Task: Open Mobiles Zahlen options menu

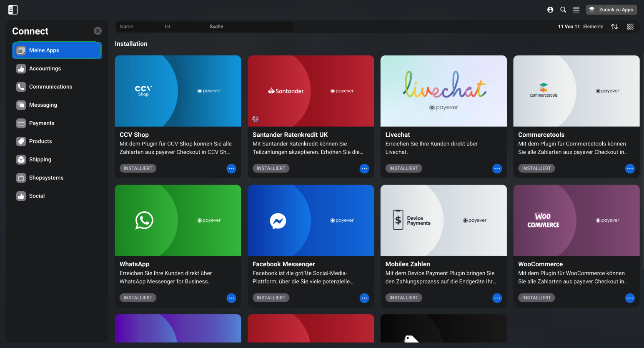Action: pyautogui.click(x=497, y=298)
